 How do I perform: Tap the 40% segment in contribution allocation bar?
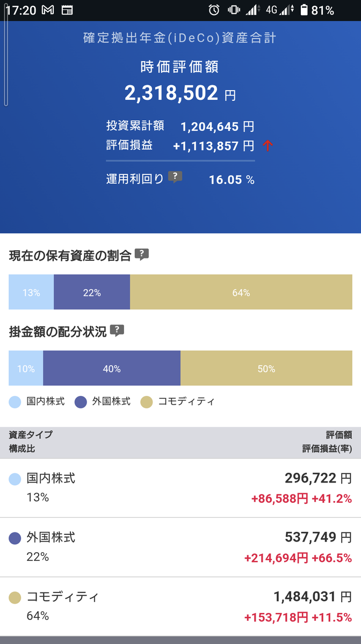tap(112, 369)
